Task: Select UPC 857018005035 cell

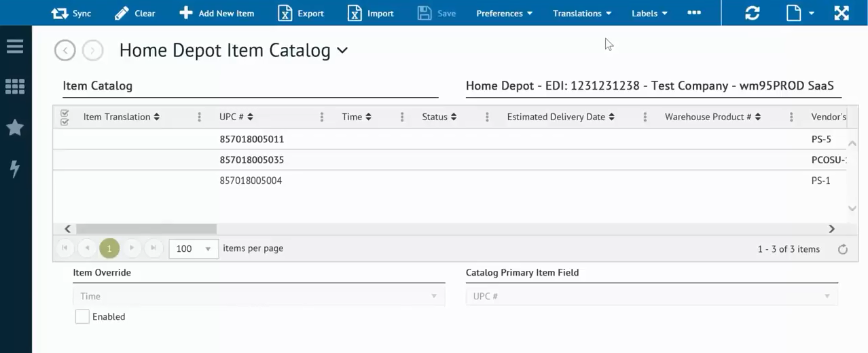Action: (252, 160)
